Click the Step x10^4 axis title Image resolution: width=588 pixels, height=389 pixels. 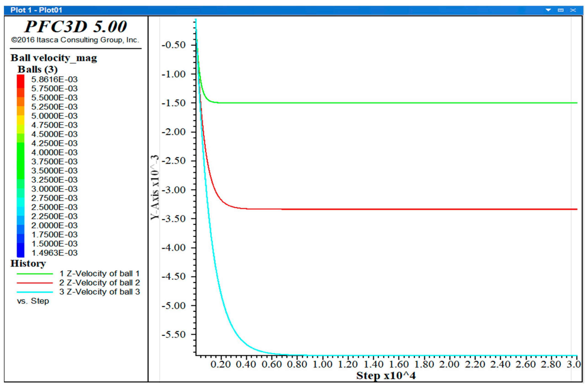(386, 376)
